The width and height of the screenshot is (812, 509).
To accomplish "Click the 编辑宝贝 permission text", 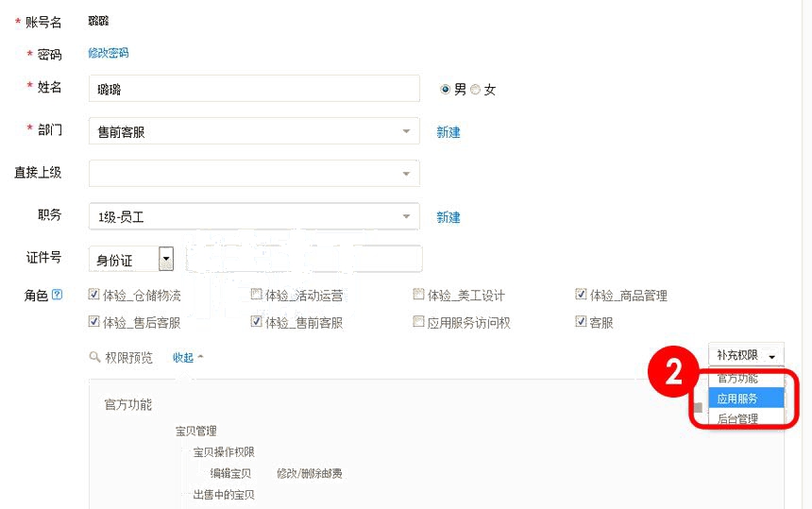I will pyautogui.click(x=230, y=473).
